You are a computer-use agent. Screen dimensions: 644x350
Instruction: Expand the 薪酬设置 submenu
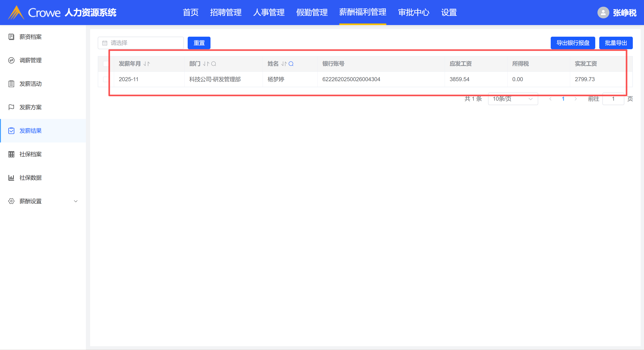tap(76, 201)
